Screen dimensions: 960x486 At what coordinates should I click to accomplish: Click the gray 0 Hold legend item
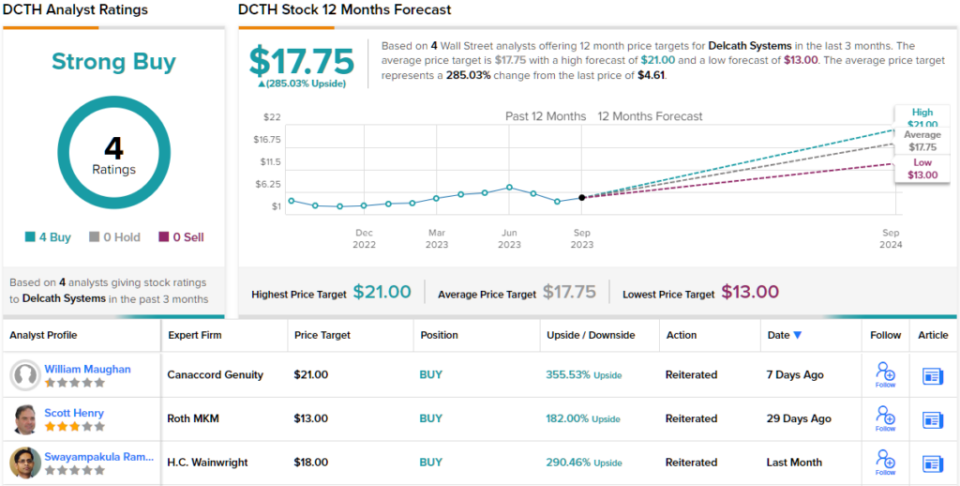(114, 238)
